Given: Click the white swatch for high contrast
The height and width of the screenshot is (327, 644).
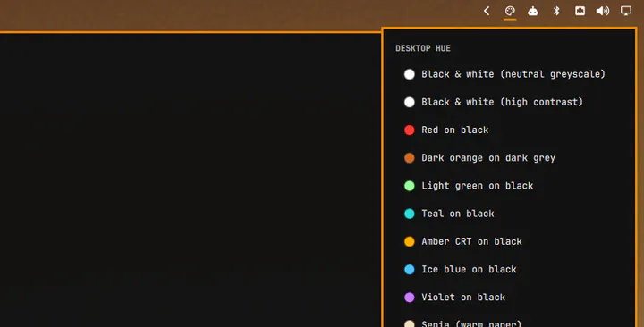Looking at the screenshot, I should point(410,102).
